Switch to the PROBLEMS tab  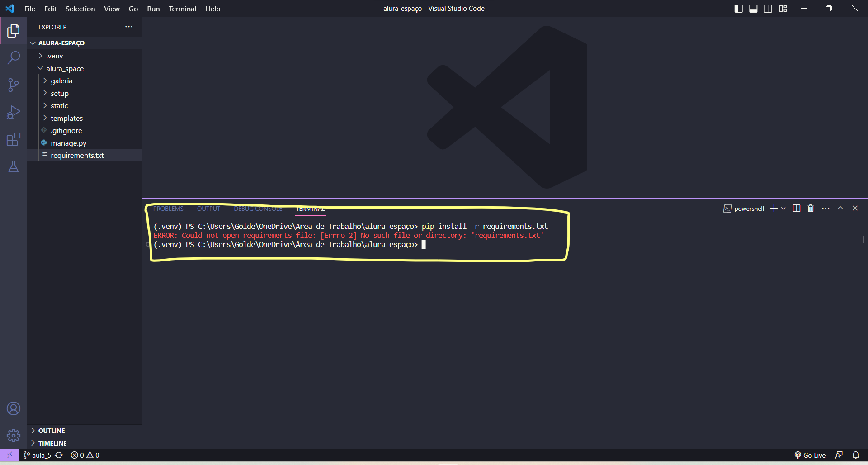pyautogui.click(x=168, y=209)
